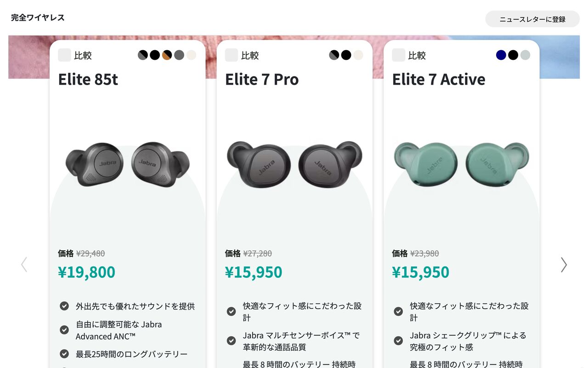
Task: Tick the compare checkbox for Elite 85t
Action: click(64, 55)
